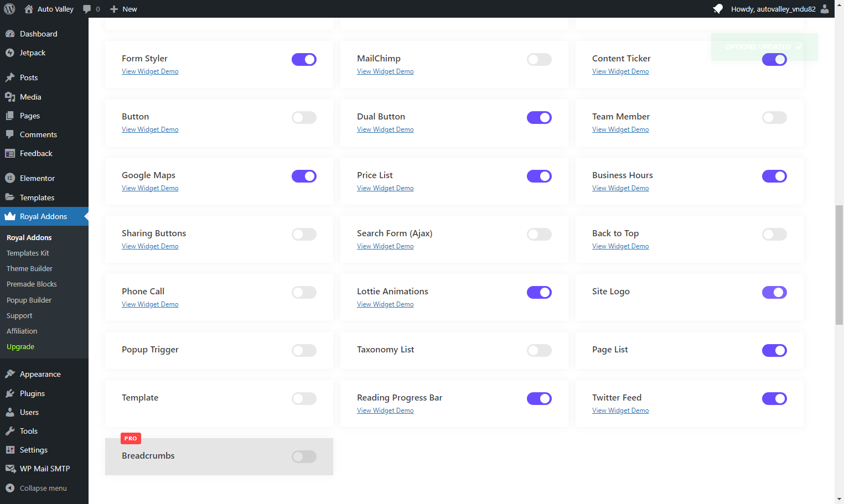Open the Templates Kit submenu item
The image size is (844, 504).
28,253
